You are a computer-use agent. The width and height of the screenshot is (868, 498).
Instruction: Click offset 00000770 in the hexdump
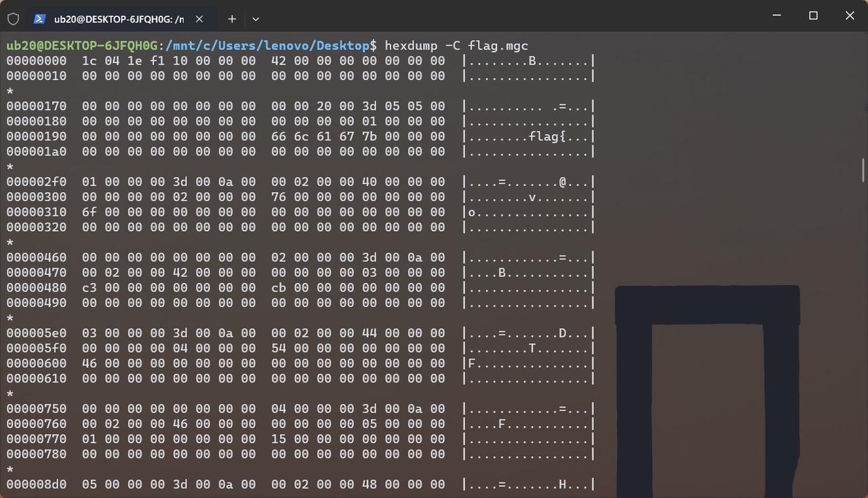[37, 438]
